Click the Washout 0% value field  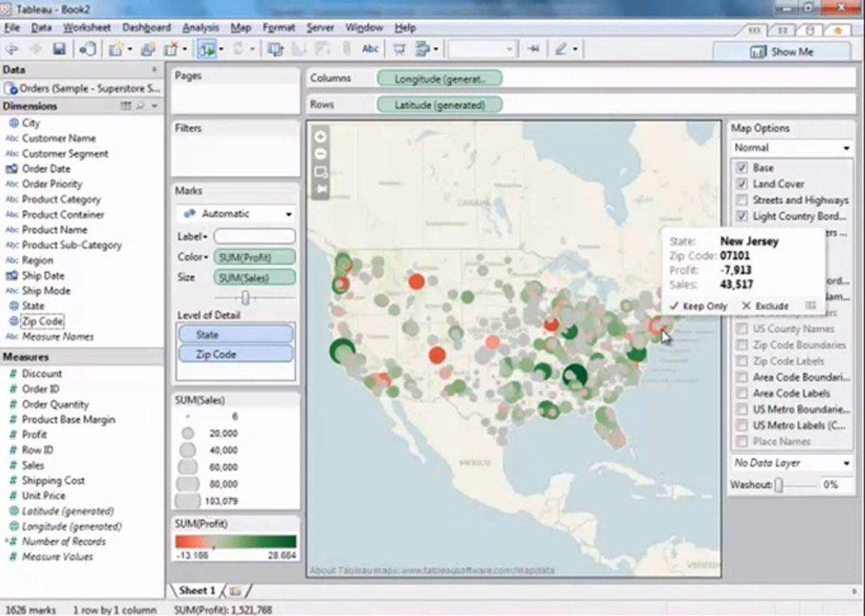[x=836, y=485]
